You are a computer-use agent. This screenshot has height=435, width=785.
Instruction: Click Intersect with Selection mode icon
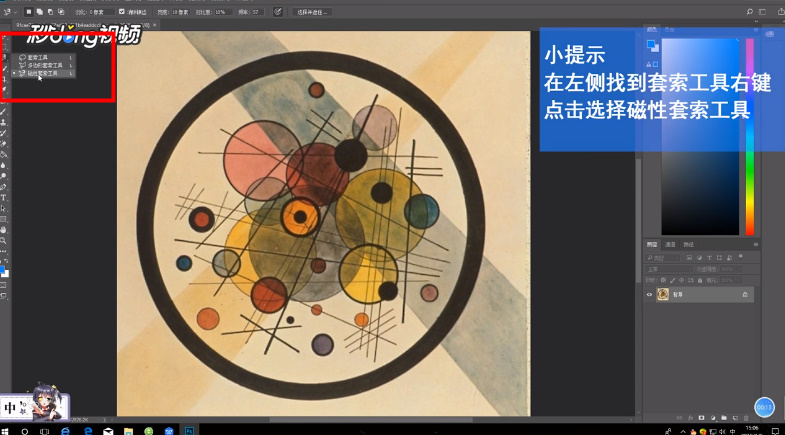point(61,12)
